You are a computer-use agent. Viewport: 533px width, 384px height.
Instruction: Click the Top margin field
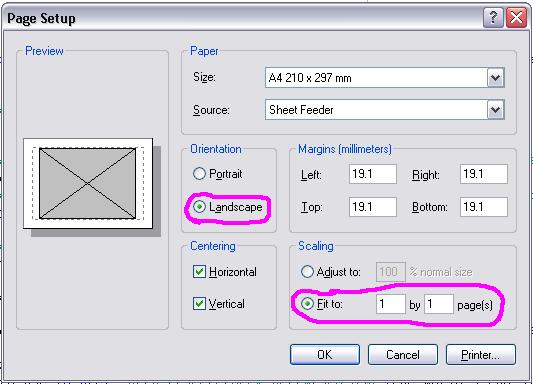point(373,207)
